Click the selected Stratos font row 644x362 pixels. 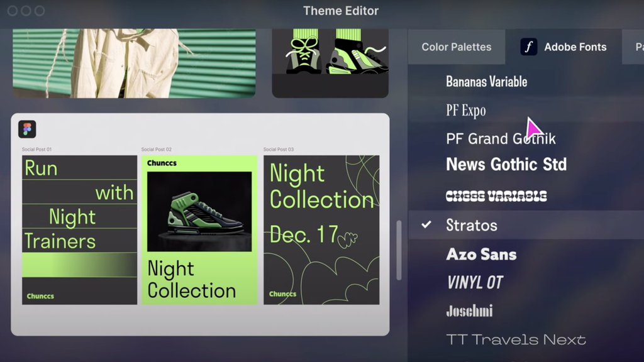[x=526, y=225]
